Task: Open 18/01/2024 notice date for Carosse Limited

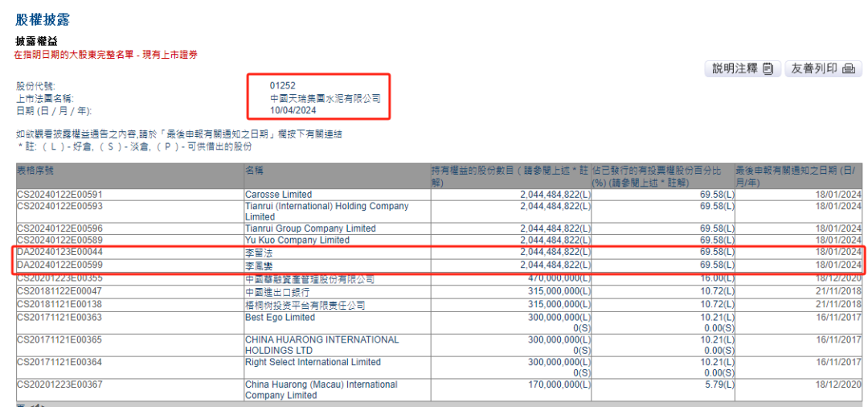Action: 838,195
